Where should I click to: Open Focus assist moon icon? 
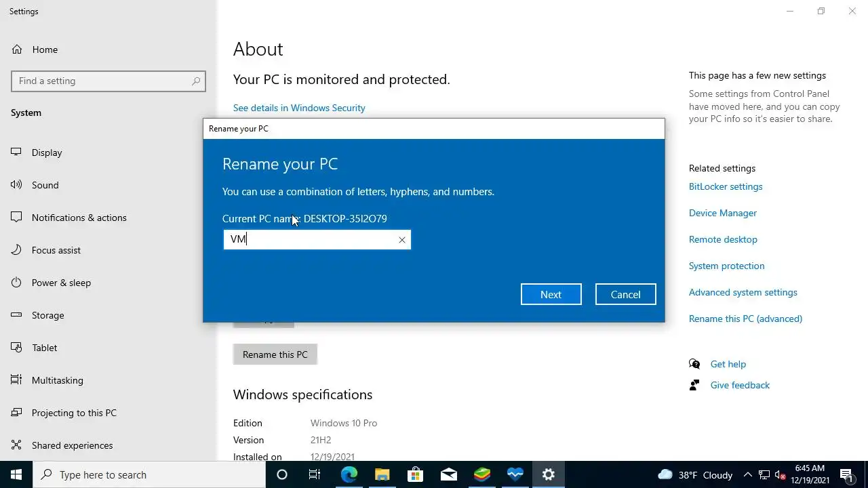pos(16,250)
